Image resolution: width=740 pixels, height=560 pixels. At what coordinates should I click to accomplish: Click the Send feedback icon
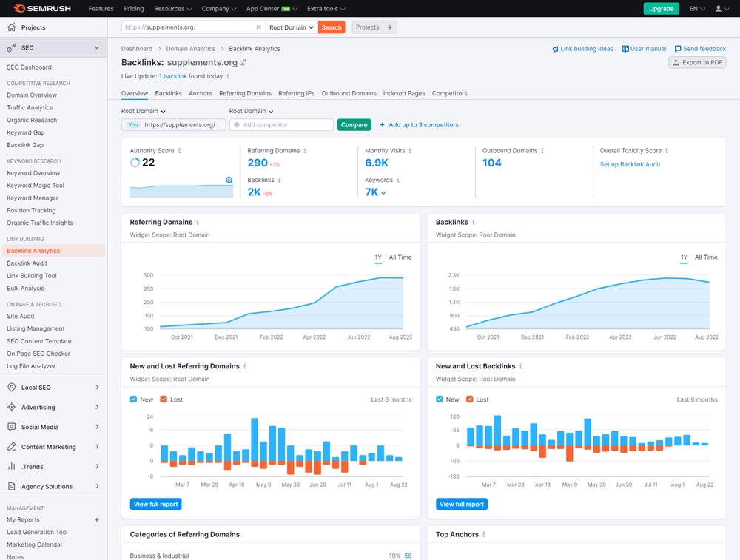pyautogui.click(x=676, y=47)
